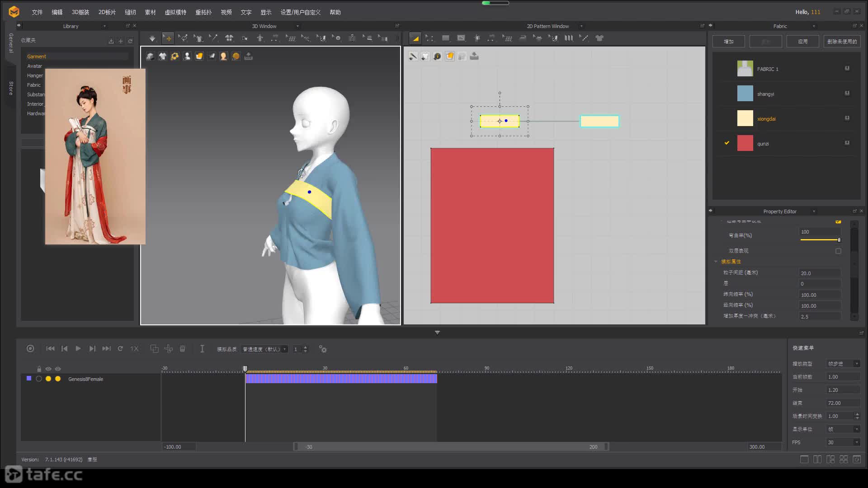The width and height of the screenshot is (868, 488).
Task: Click the export tray icon in 3D view
Action: point(248,56)
